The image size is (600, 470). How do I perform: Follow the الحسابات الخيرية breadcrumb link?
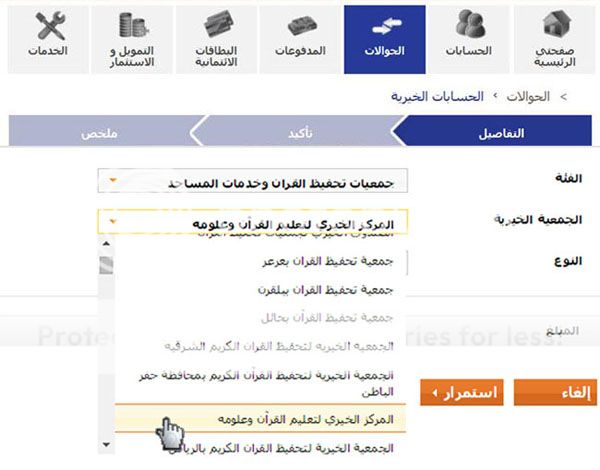pos(440,97)
